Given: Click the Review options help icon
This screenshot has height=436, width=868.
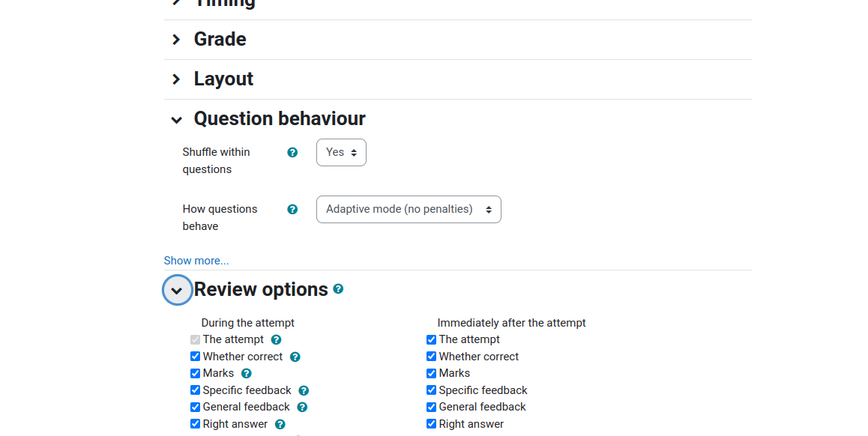Looking at the screenshot, I should point(338,289).
